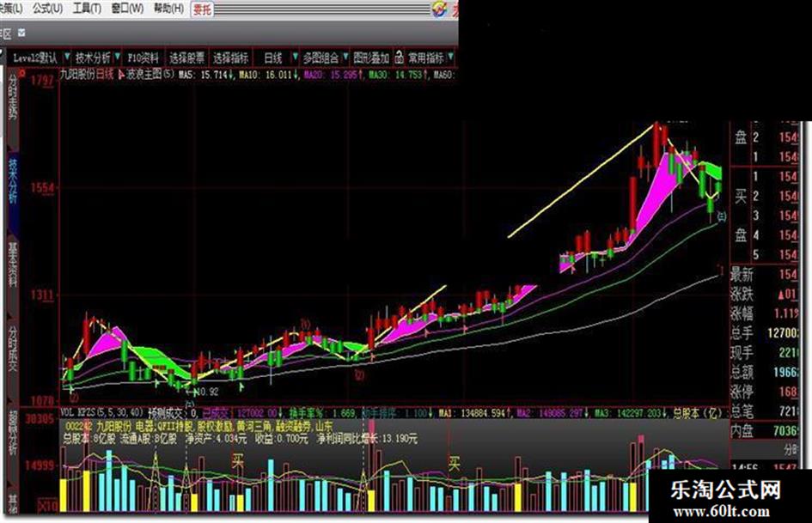Click the 常用指标 toolbar button
This screenshot has width=812, height=523.
pos(426,58)
